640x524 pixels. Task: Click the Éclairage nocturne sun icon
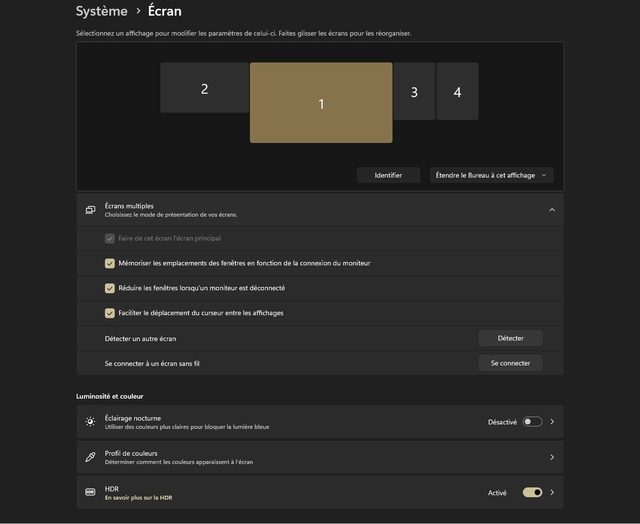tap(90, 422)
